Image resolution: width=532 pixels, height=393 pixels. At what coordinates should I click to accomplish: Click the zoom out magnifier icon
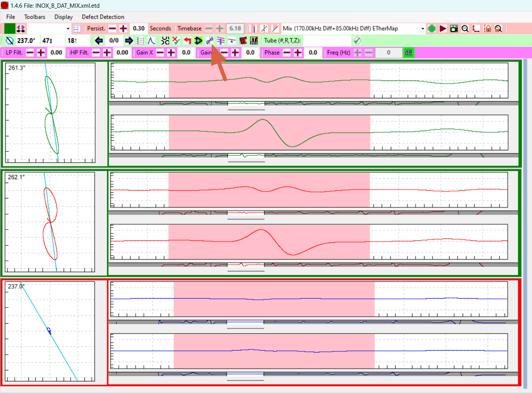[465, 29]
